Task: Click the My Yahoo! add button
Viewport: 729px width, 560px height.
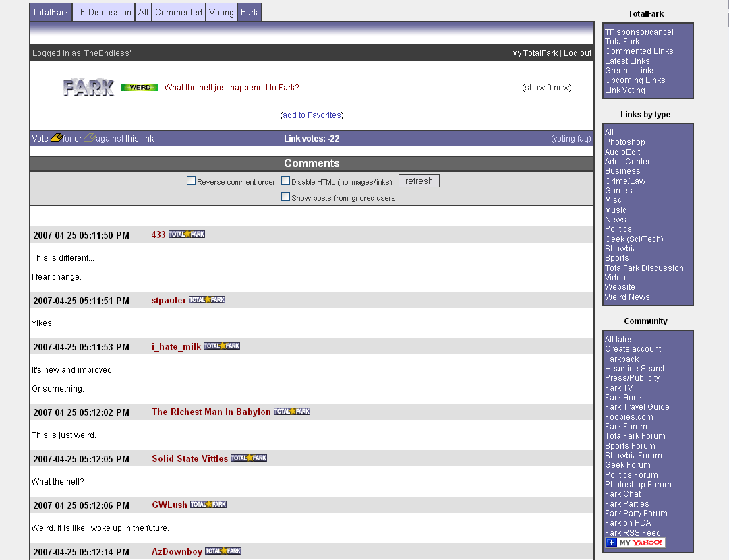Action: (x=635, y=542)
